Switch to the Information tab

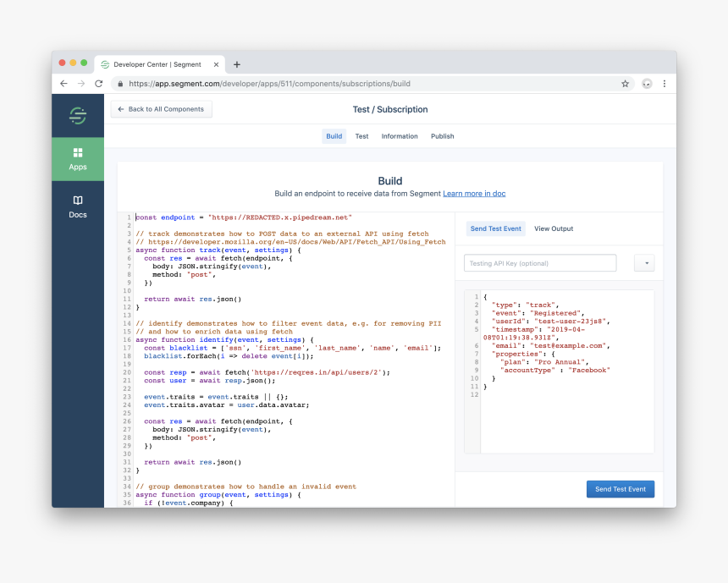pyautogui.click(x=400, y=136)
